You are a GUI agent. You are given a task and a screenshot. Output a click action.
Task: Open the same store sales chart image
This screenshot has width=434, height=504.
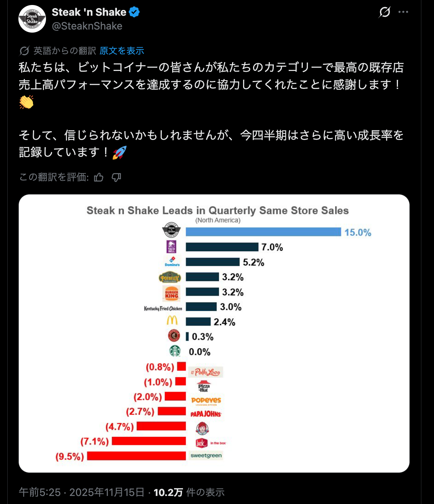pos(214,333)
